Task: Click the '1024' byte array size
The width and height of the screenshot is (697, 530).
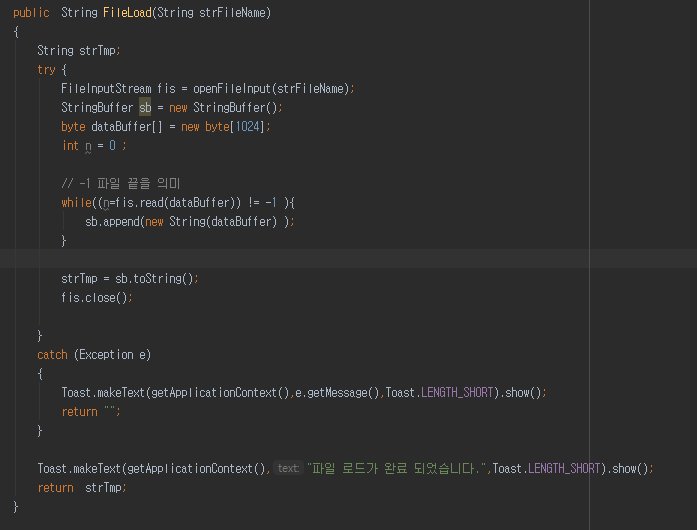Action: point(247,127)
